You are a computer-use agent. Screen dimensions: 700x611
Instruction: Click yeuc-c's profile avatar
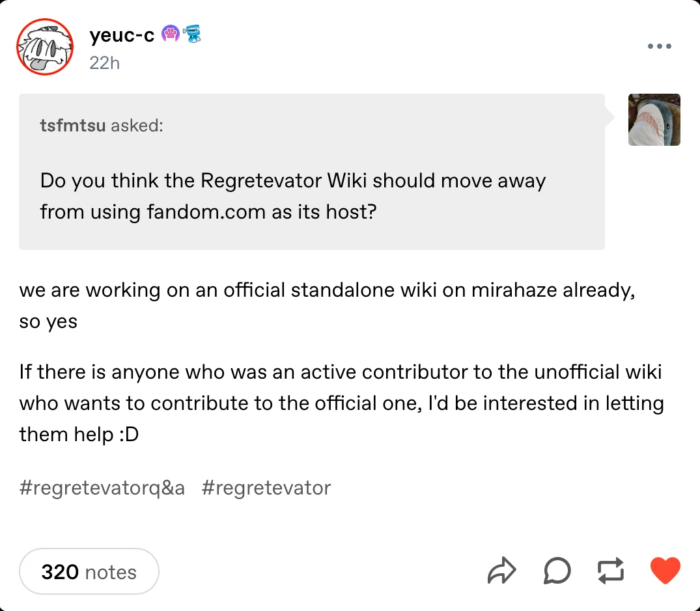tap(45, 47)
